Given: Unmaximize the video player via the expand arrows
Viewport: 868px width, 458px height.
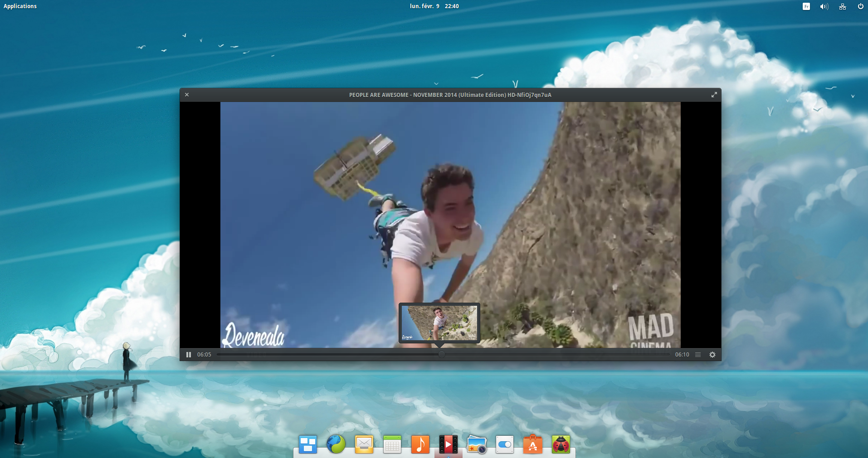Looking at the screenshot, I should [714, 95].
